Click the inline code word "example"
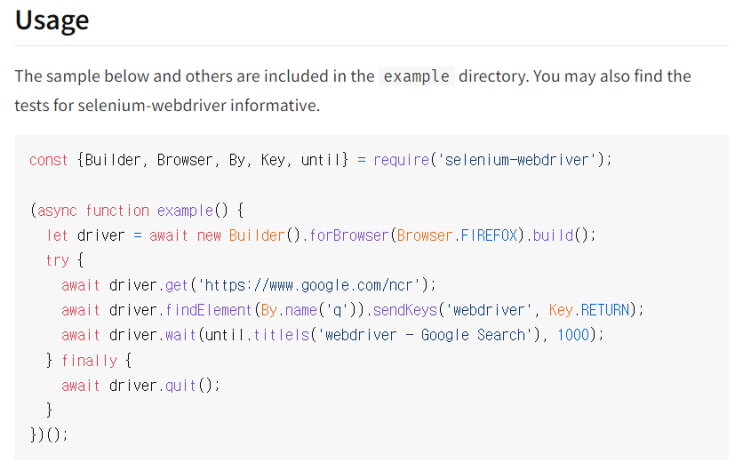743x470 pixels. 417,76
